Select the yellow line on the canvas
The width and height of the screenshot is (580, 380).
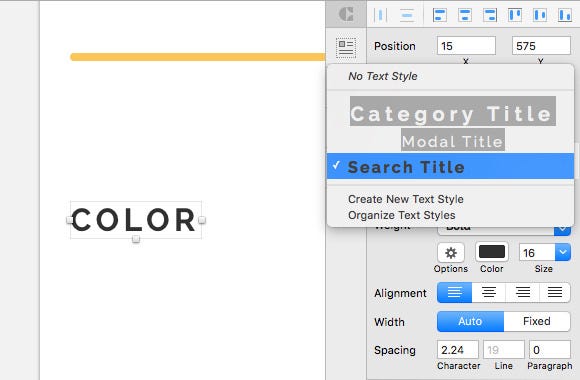[198, 57]
